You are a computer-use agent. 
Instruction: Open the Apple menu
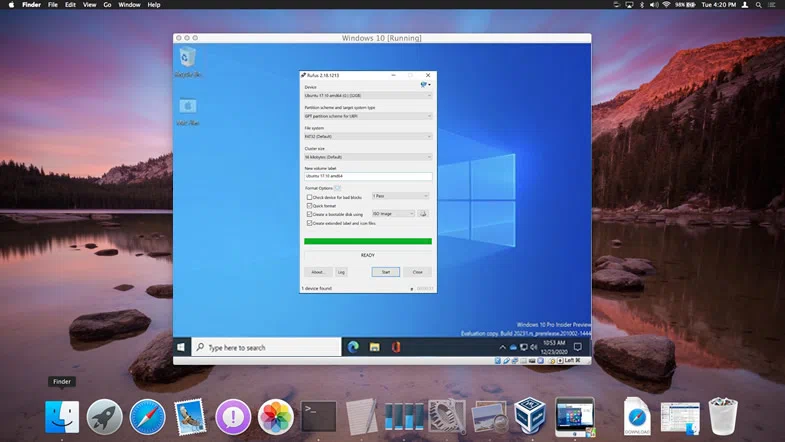coord(11,5)
